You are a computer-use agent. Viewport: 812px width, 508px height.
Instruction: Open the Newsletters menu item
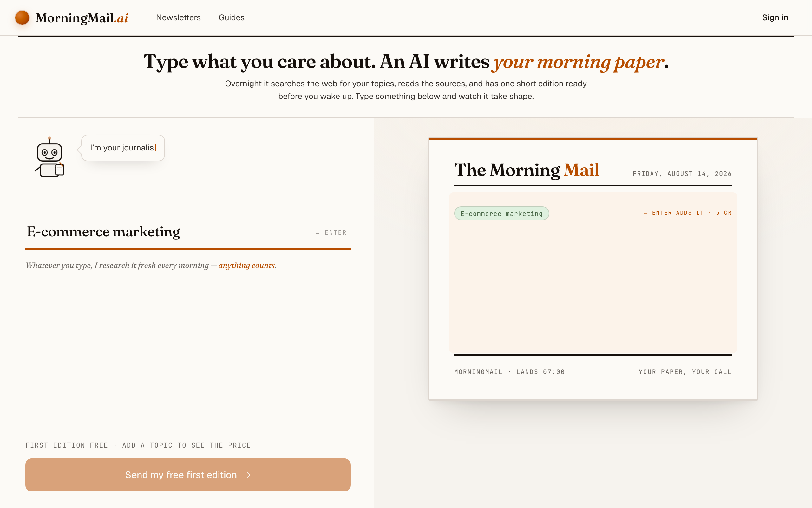click(178, 17)
